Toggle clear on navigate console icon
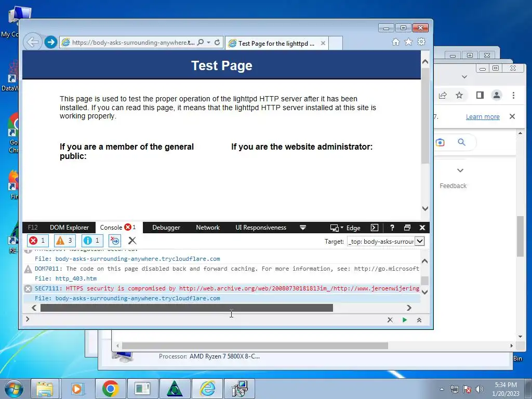The width and height of the screenshot is (532, 399). click(x=115, y=241)
